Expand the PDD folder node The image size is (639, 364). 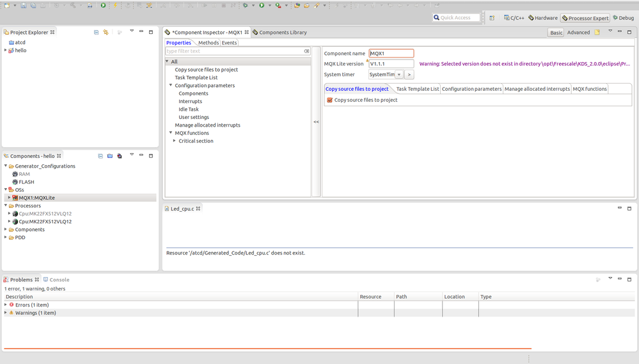pyautogui.click(x=6, y=237)
